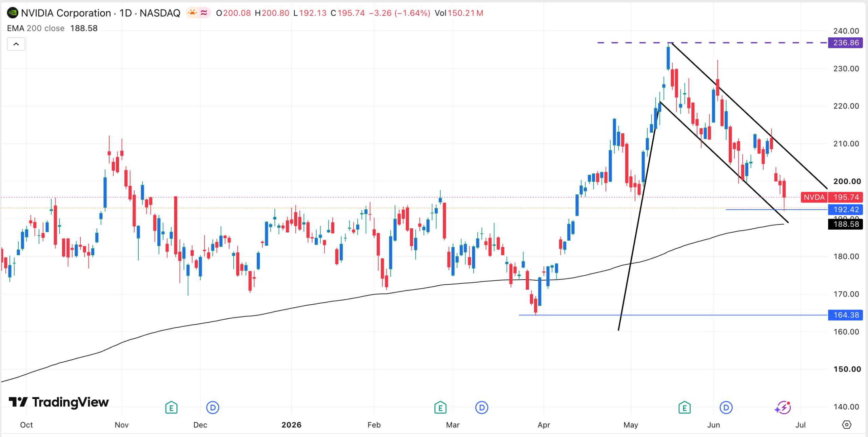Screen dimensions: 868x437
Task: Click the close value C195.74
Action: pos(348,13)
